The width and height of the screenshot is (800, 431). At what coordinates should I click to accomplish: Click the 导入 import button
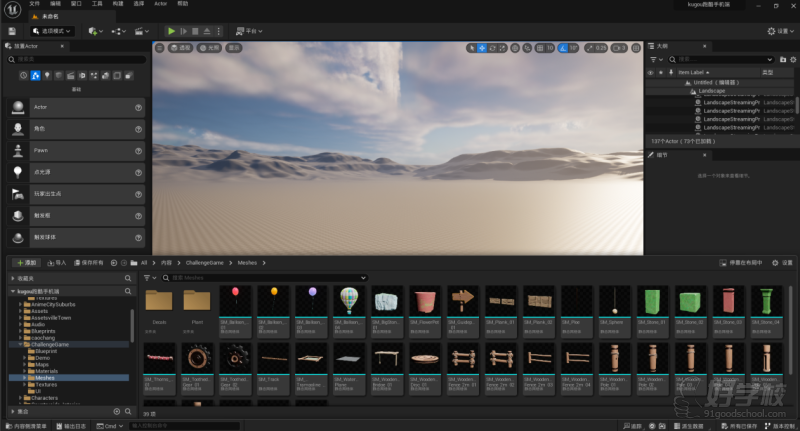(x=56, y=262)
